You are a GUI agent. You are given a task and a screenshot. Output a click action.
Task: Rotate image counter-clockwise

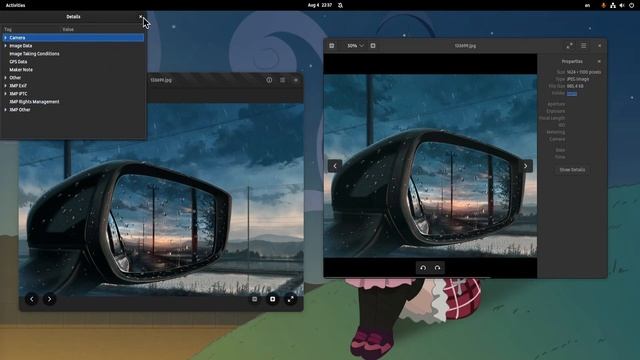click(x=423, y=268)
